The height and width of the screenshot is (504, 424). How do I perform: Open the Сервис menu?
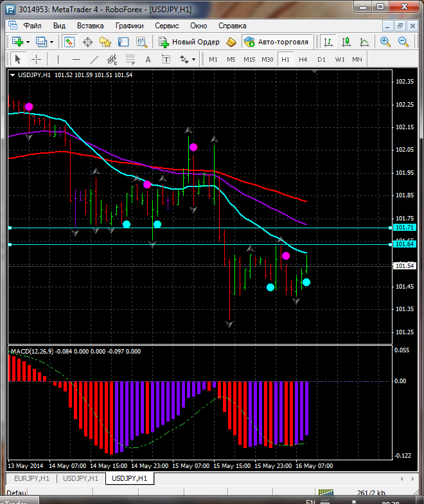point(167,26)
